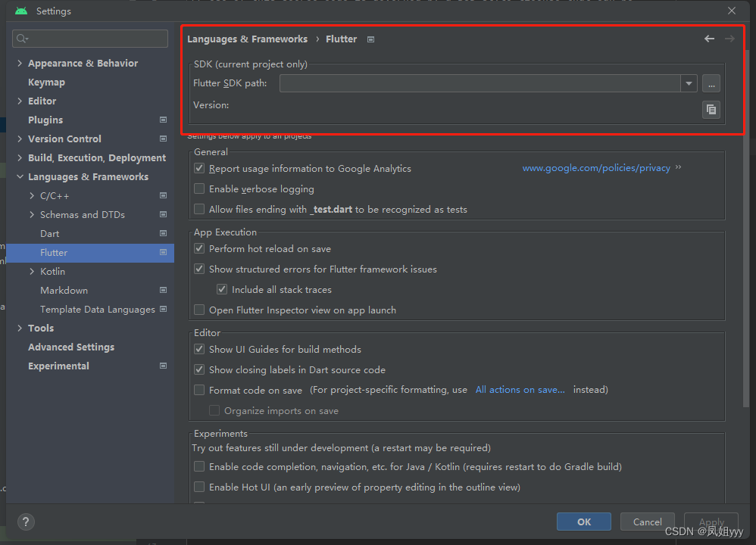The width and height of the screenshot is (756, 545).
Task: Click the Apply button
Action: [711, 522]
